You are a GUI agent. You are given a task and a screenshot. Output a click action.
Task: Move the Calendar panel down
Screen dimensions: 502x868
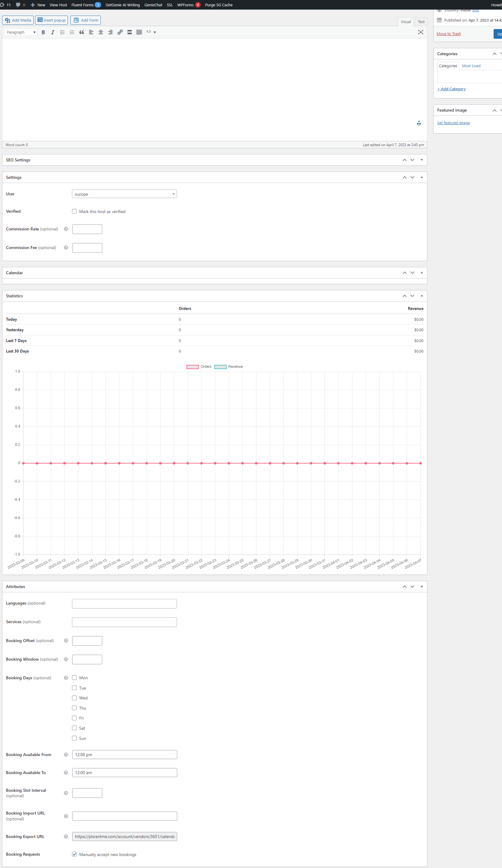point(412,273)
